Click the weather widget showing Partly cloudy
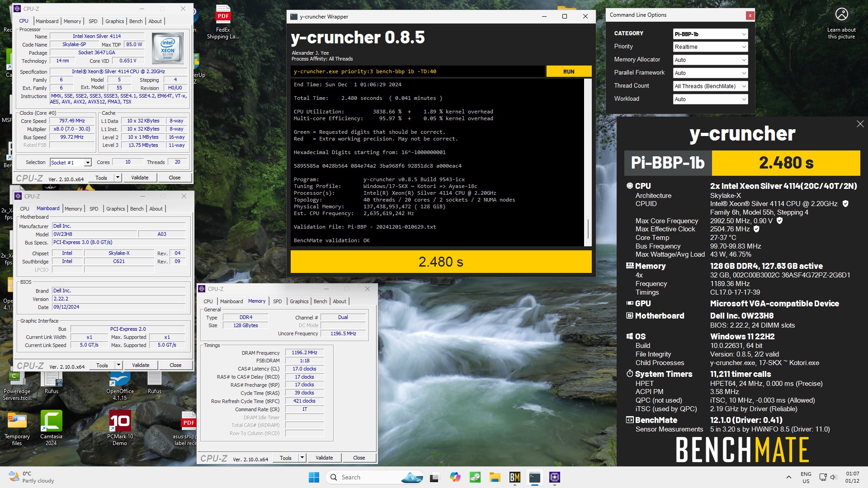Image resolution: width=868 pixels, height=488 pixels. [x=32, y=477]
